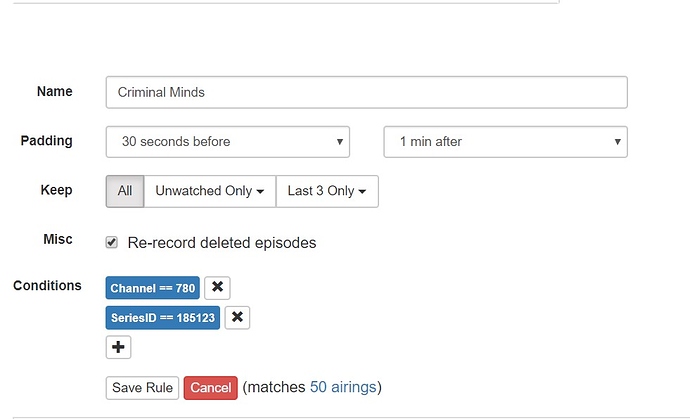Click the Channel == 780 condition tag

pos(153,288)
